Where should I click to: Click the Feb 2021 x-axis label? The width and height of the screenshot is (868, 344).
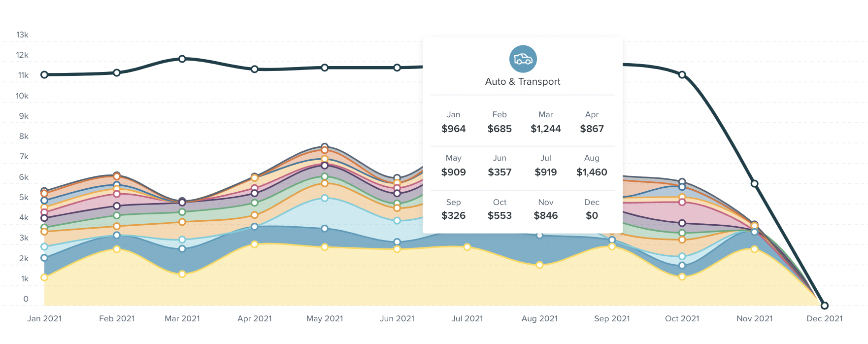pyautogui.click(x=117, y=319)
